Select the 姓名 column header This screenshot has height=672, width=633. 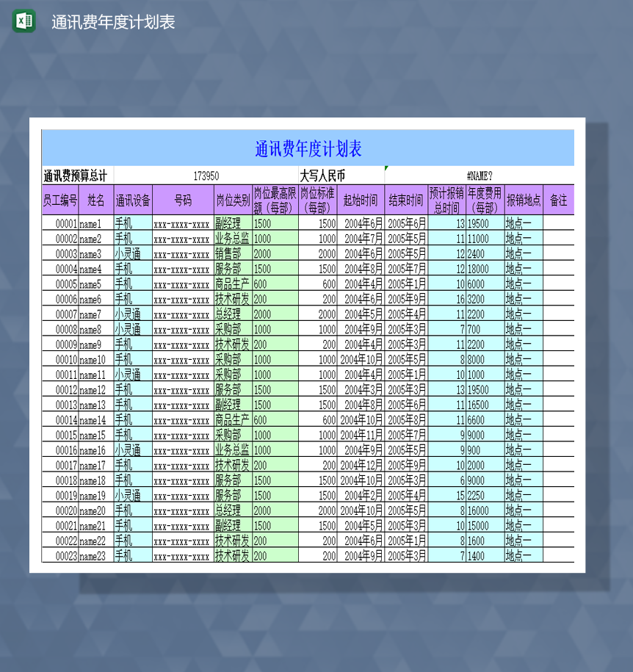(x=96, y=200)
